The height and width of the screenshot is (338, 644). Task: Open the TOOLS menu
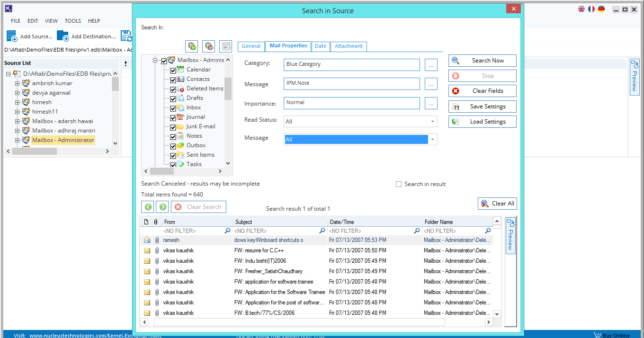pyautogui.click(x=73, y=21)
